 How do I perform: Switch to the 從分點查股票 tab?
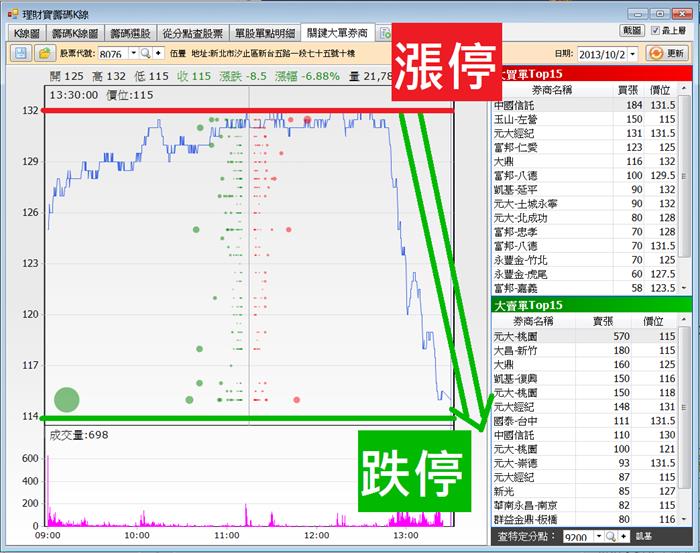pyautogui.click(x=193, y=33)
